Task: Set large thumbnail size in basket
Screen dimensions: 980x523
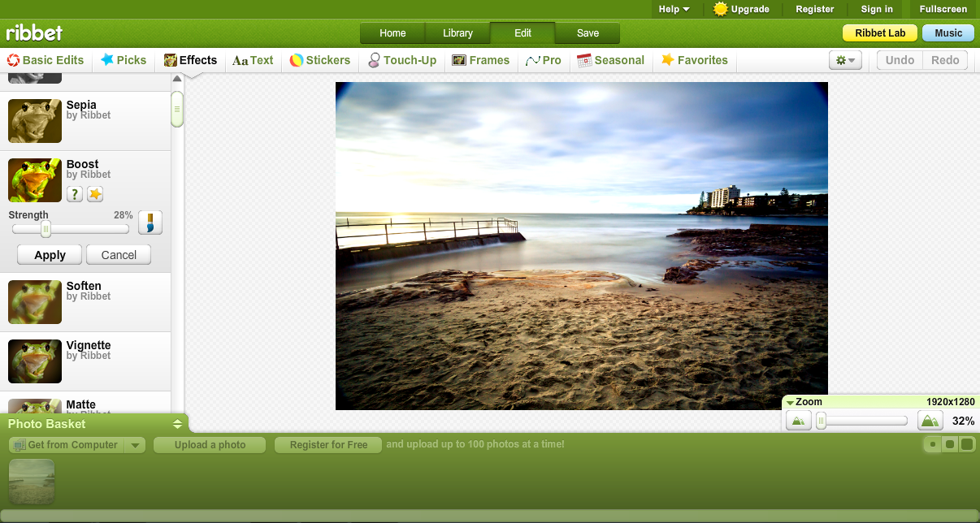Action: point(966,444)
